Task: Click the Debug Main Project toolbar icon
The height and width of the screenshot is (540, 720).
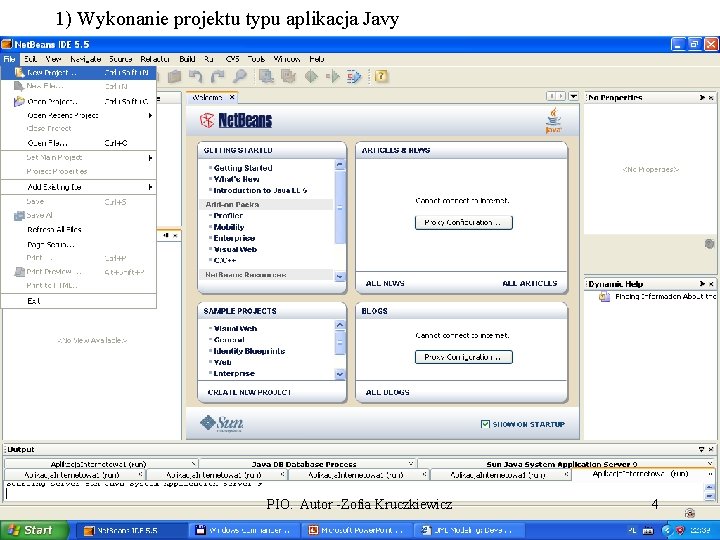Action: (333, 76)
